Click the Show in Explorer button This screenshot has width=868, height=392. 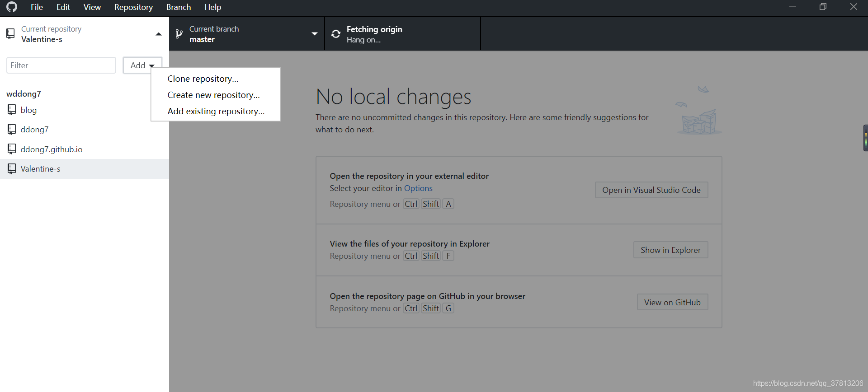[670, 250]
